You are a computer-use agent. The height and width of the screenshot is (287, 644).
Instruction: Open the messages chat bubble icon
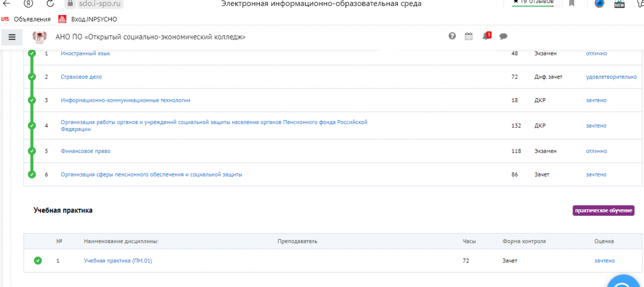coord(503,36)
